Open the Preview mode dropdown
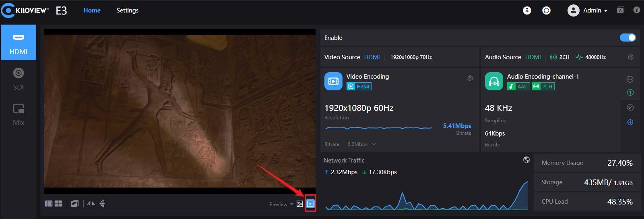The image size is (644, 219). [281, 204]
